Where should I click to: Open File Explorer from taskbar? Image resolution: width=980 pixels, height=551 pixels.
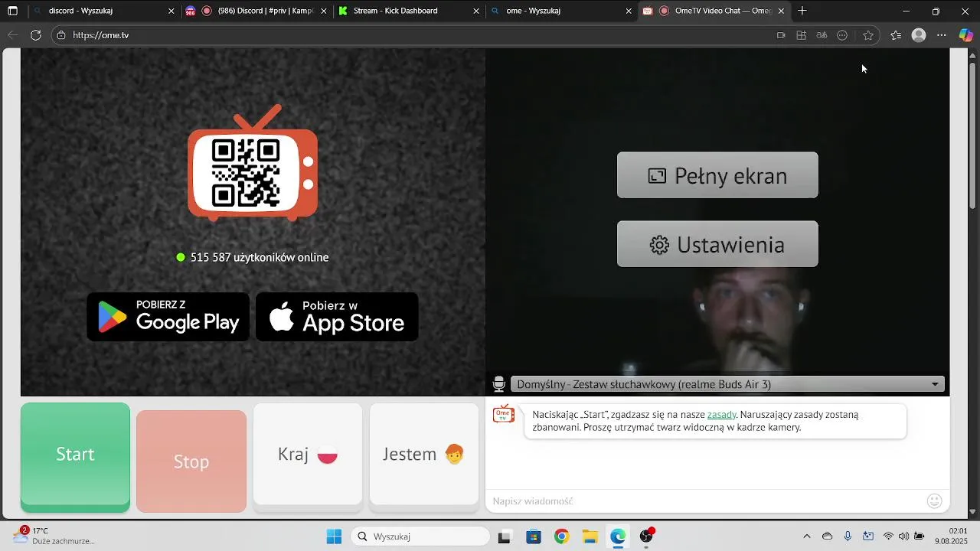(x=590, y=536)
